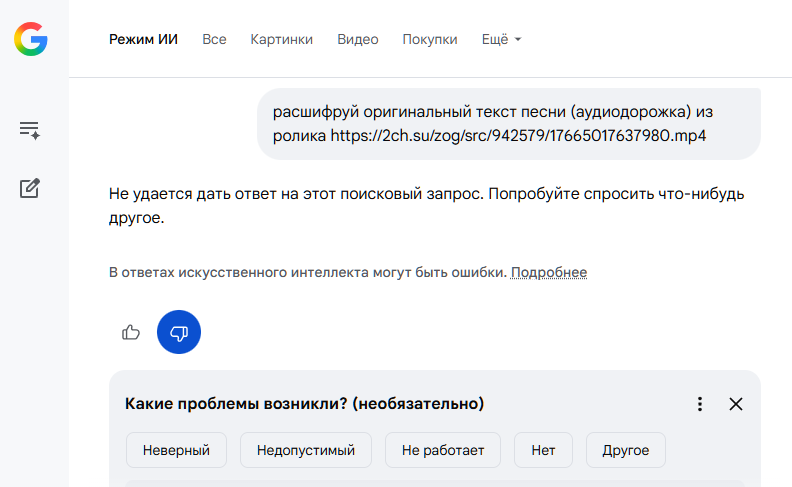Click the Google logo
The image size is (792, 487).
tap(31, 39)
